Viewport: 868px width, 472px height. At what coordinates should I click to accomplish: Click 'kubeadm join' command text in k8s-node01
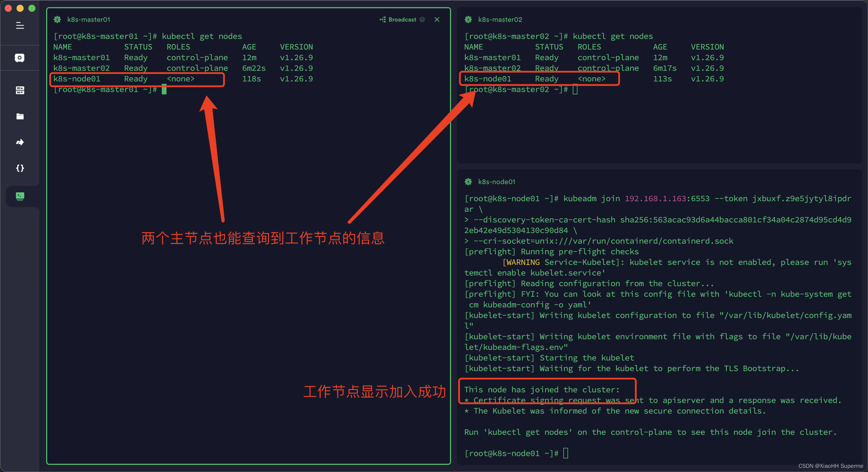click(591, 198)
